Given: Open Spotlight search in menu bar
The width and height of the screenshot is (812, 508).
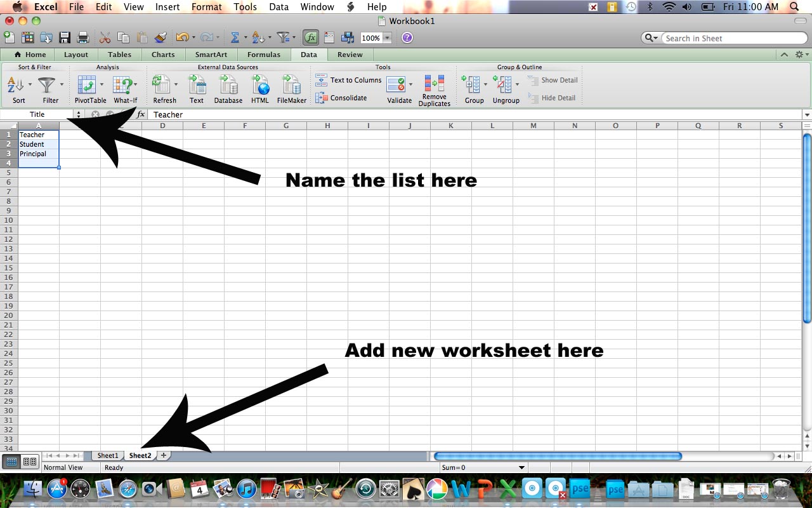Looking at the screenshot, I should pyautogui.click(x=794, y=7).
